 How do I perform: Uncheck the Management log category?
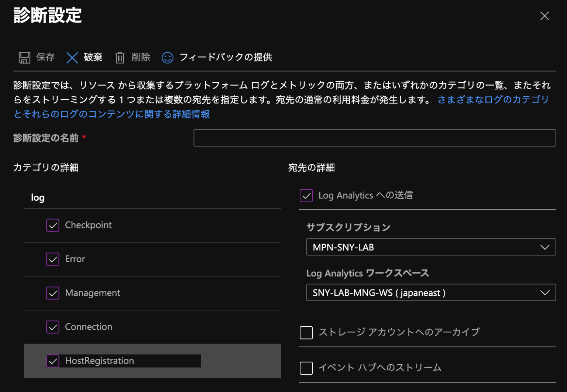coord(52,293)
